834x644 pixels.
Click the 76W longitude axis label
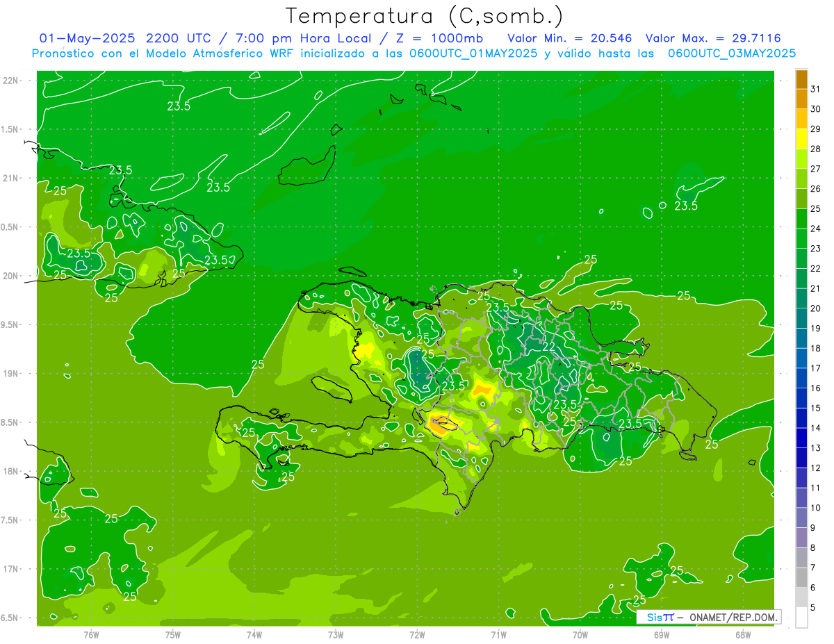(91, 634)
